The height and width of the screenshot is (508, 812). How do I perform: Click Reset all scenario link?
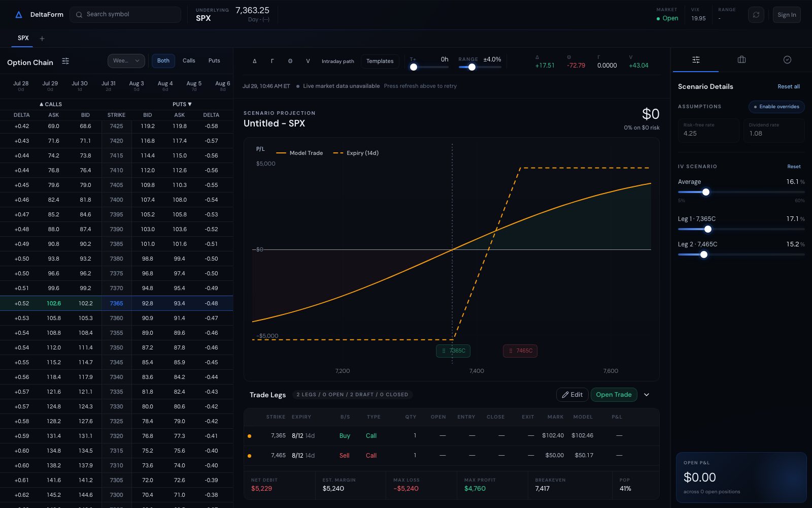[788, 86]
